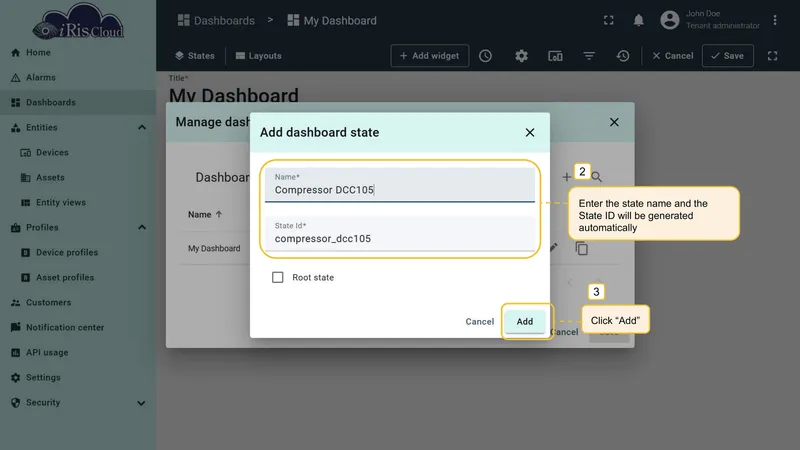Screen dimensions: 800x450
Task: Click the State Id input field
Action: pyautogui.click(x=399, y=234)
